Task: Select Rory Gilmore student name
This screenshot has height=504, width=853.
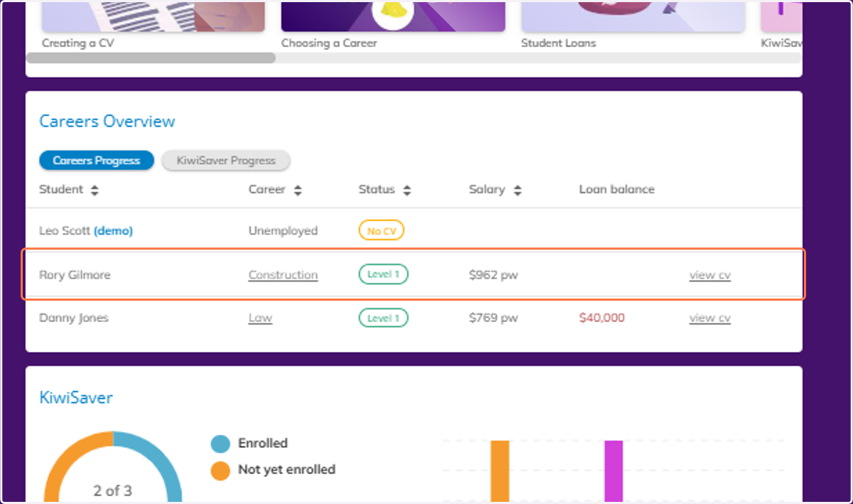Action: coord(75,274)
